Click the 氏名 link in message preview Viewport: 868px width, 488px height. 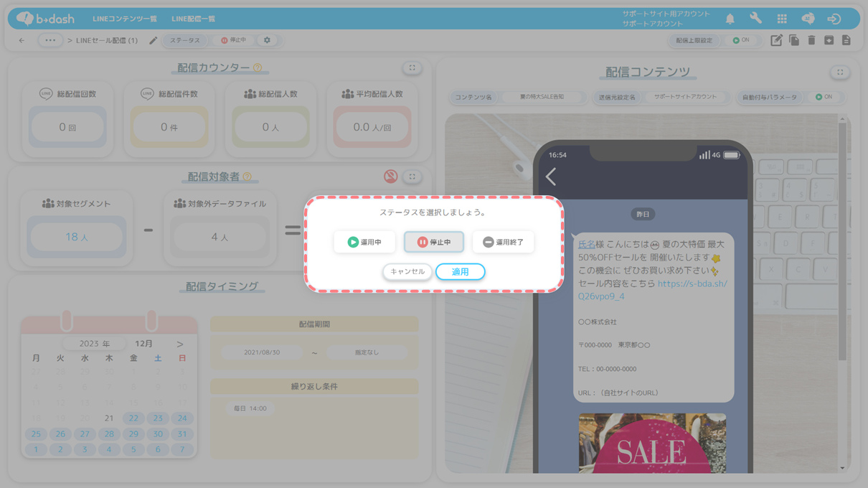point(587,245)
